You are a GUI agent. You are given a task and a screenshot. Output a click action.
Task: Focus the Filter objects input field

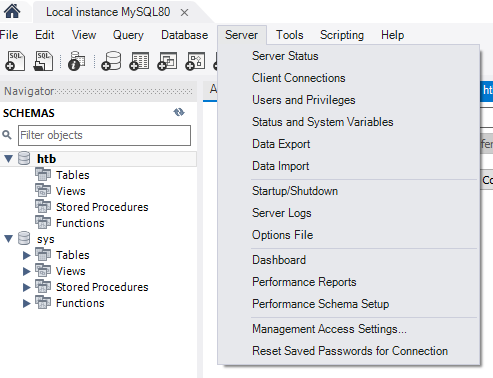[104, 135]
